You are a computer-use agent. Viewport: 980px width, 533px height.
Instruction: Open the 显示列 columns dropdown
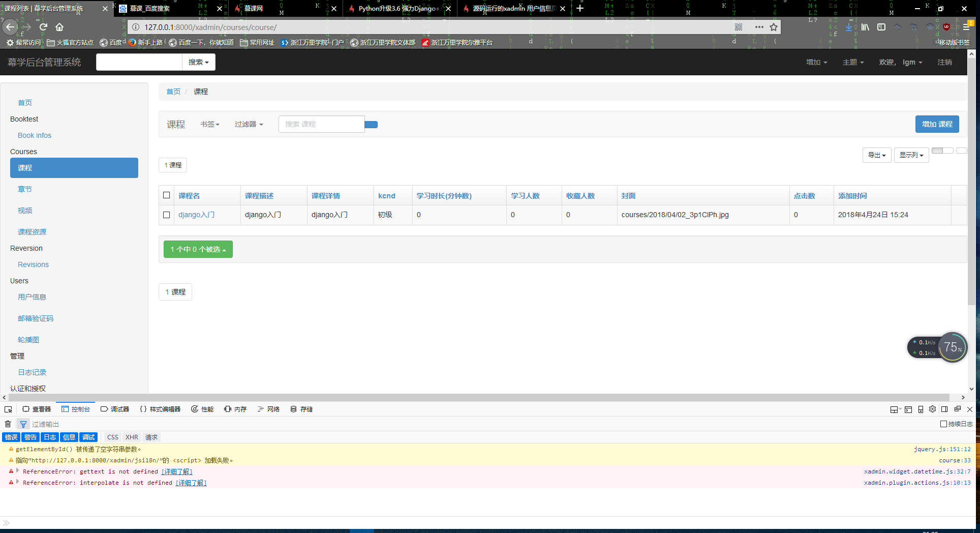[911, 155]
